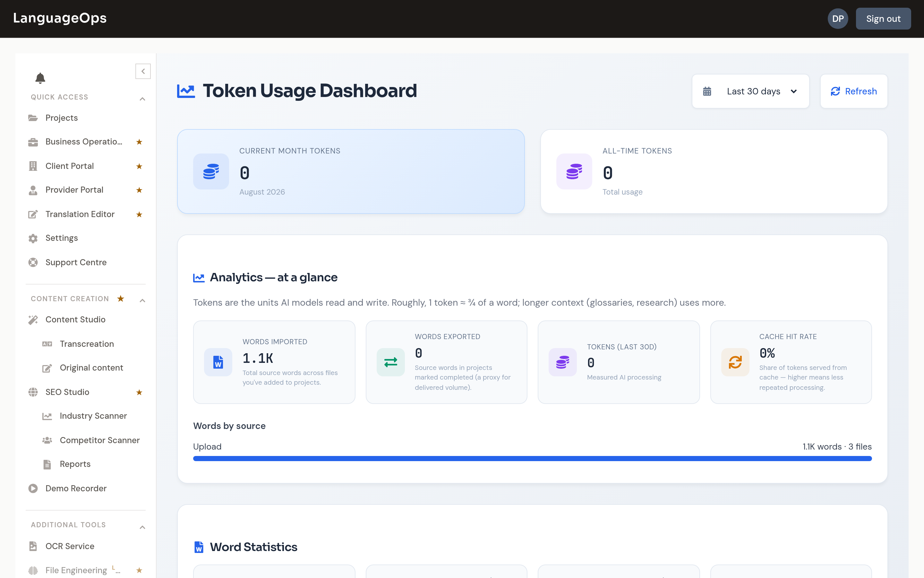Click the Cache Hit Rate sync icon
This screenshot has height=578, width=924.
(735, 362)
